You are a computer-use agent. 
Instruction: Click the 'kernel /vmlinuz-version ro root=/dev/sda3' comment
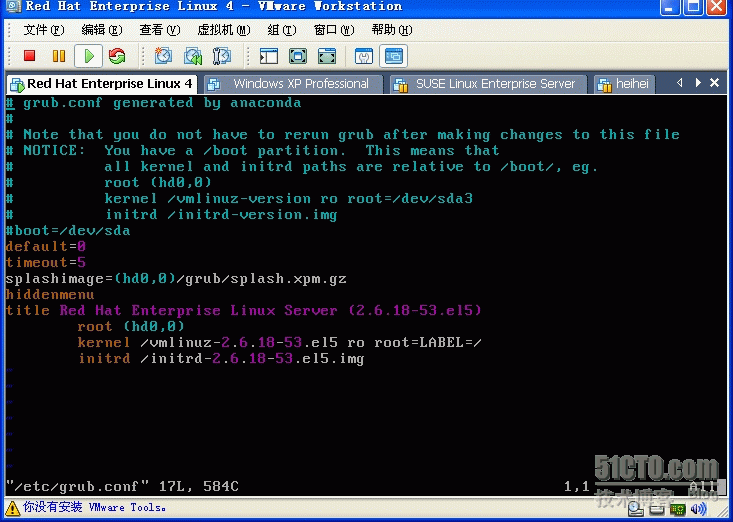[x=288, y=199]
